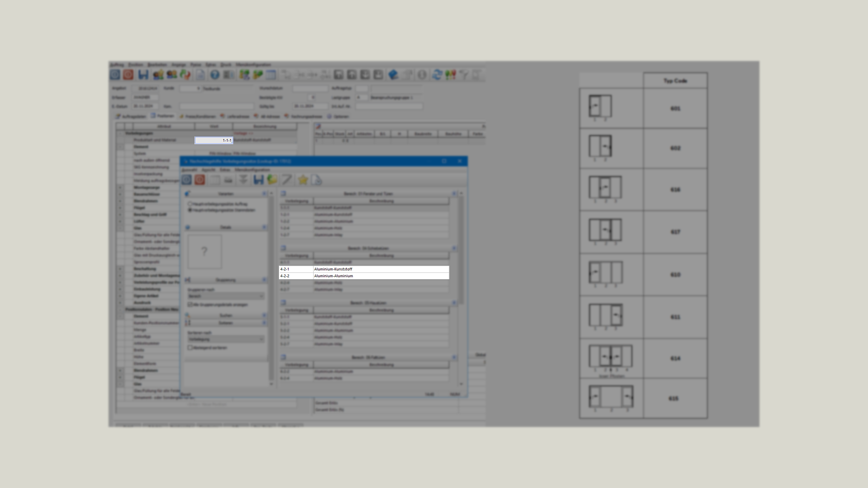Click the document page icon next to the star
The image size is (868, 488).
316,180
